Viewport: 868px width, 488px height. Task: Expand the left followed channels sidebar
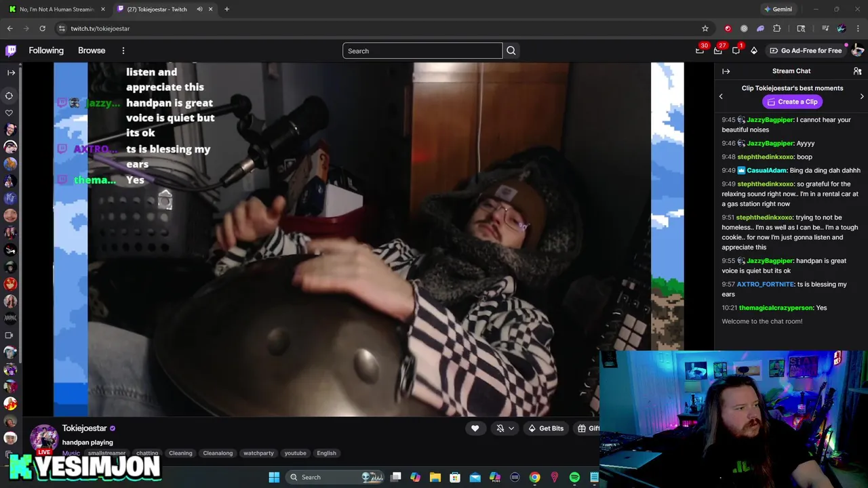(11, 73)
